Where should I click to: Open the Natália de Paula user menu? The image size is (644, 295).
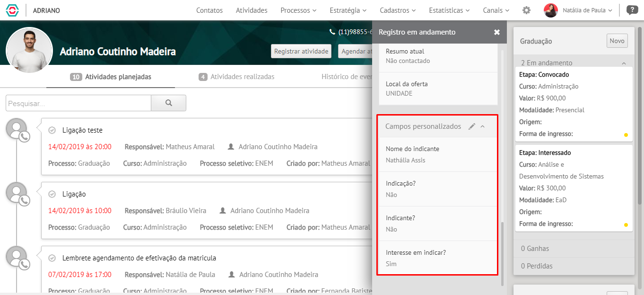tap(587, 10)
